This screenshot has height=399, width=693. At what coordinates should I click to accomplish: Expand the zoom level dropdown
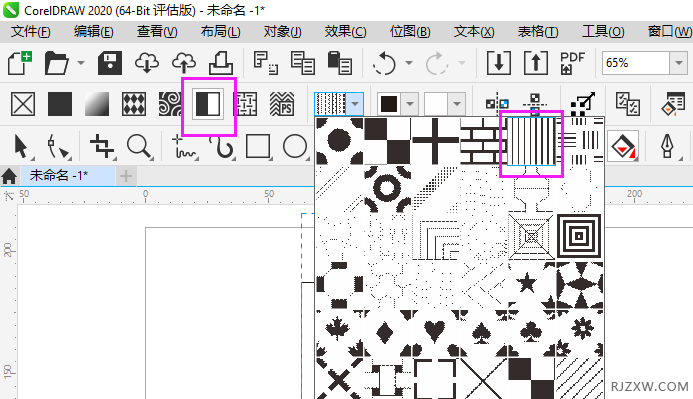[x=678, y=63]
